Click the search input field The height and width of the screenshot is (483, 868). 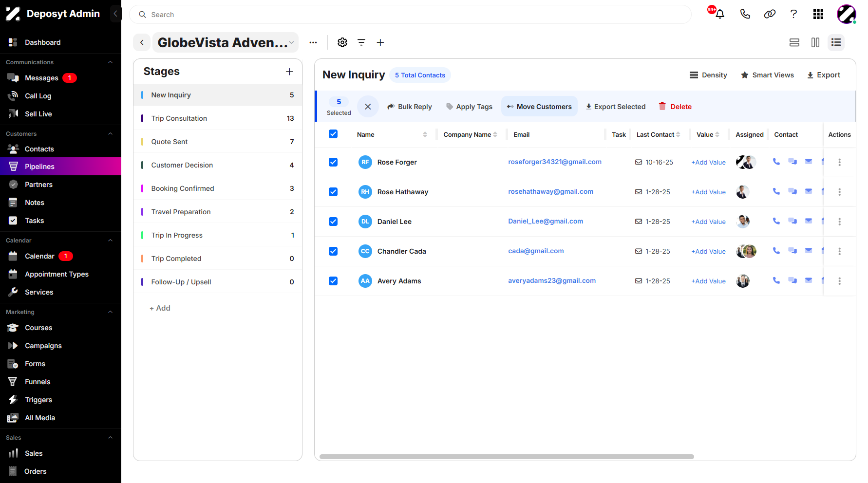tap(410, 15)
